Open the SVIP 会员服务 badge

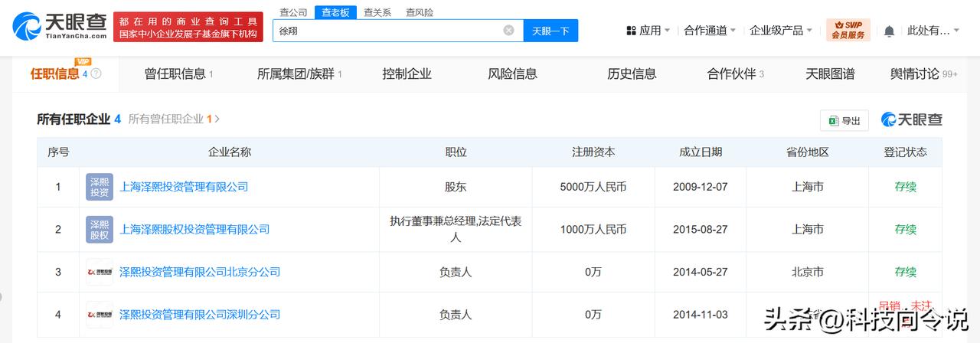[848, 31]
